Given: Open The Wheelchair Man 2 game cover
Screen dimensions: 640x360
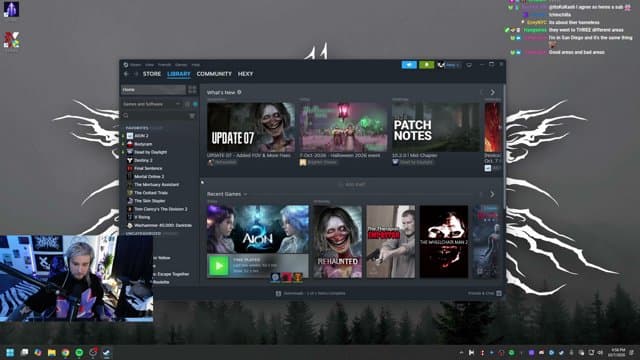Looking at the screenshot, I should [444, 242].
